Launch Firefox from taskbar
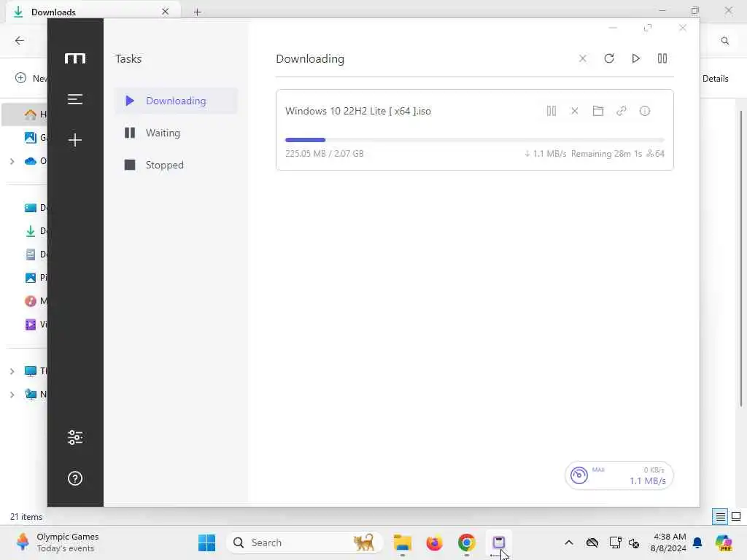Screen dimensions: 747x560 click(435, 542)
